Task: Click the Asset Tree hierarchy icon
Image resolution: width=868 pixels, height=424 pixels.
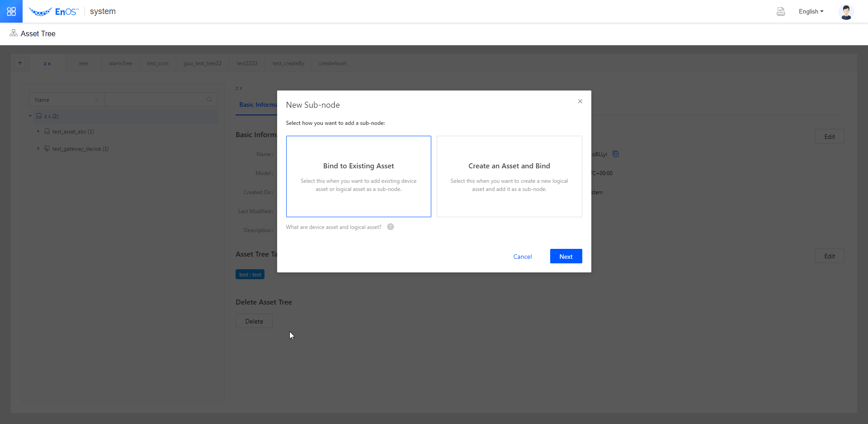Action: (x=14, y=33)
